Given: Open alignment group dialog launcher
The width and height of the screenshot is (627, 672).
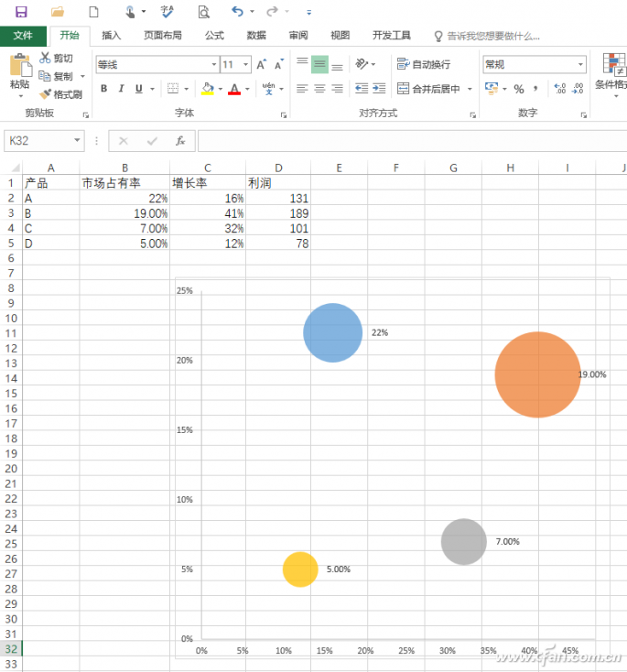Looking at the screenshot, I should 472,114.
